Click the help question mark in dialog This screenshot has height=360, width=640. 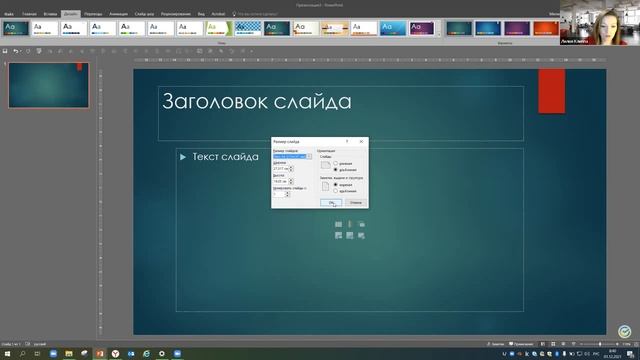[x=347, y=141]
